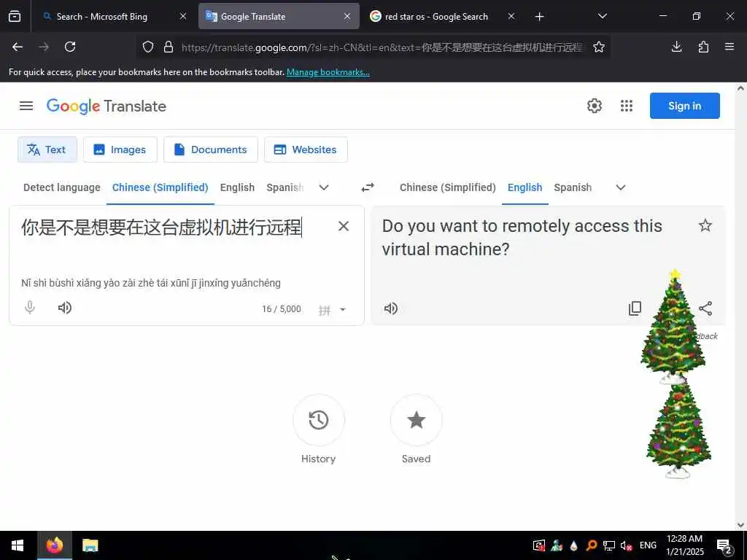Bookmark this page with address bar star
This screenshot has height=560, width=747.
coord(599,47)
